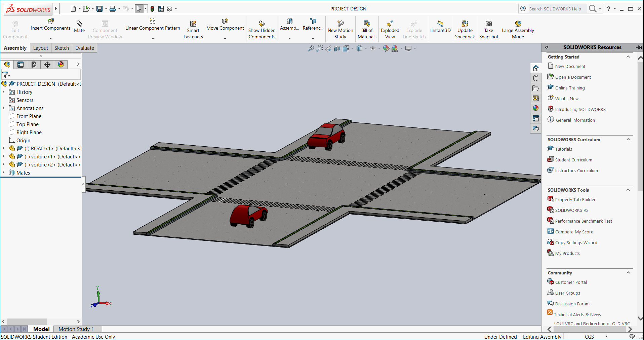Toggle the Edit Appearance view setting

point(386,48)
